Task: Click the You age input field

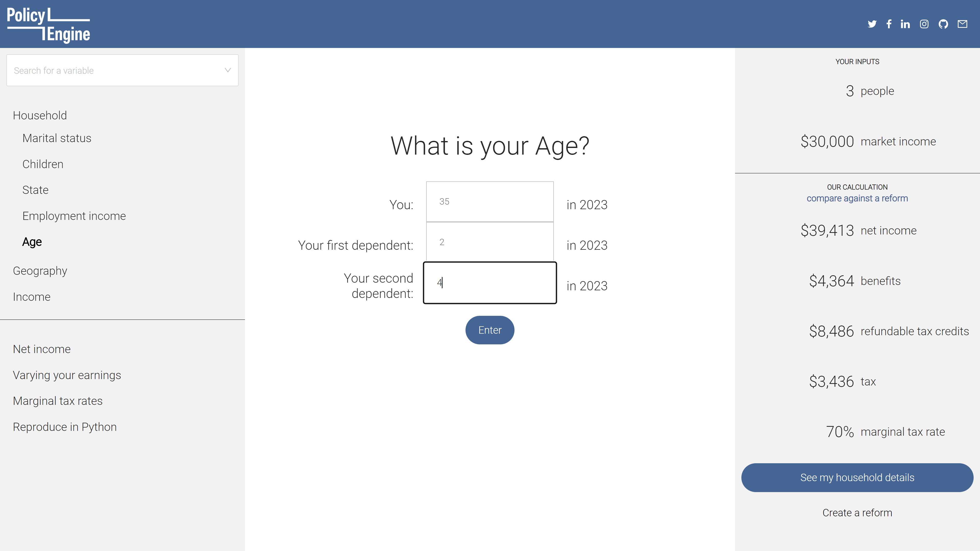Action: [x=490, y=202]
